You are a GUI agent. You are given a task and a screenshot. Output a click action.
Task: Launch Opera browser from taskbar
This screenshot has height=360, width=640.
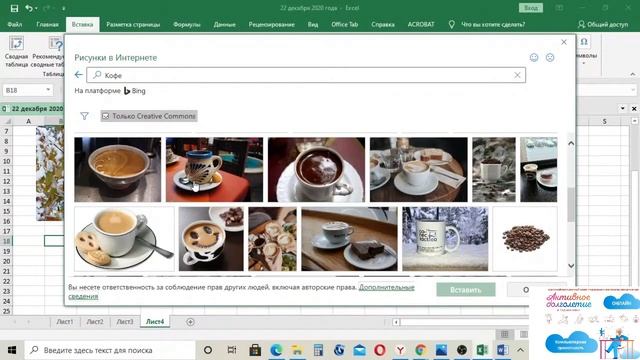click(x=380, y=350)
